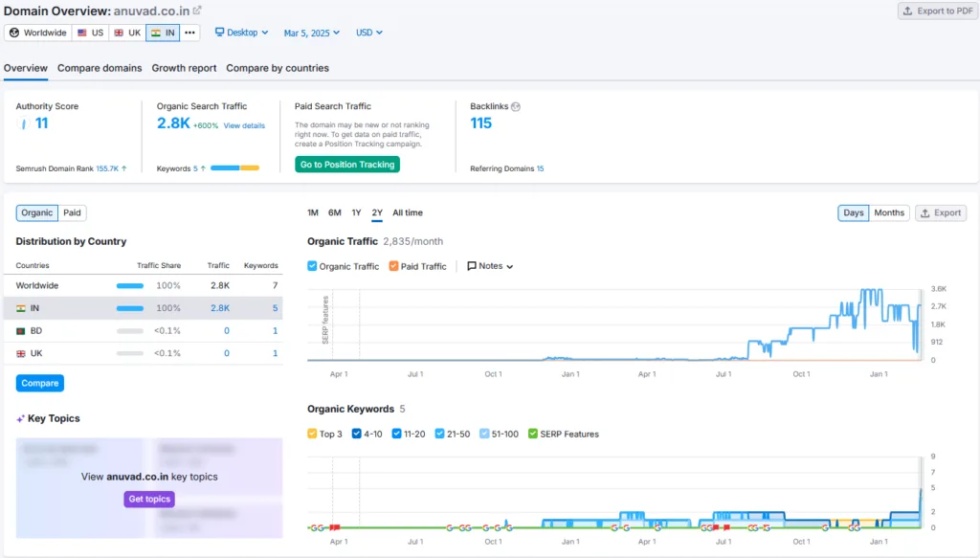980x558 pixels.
Task: Select the UK flag database
Action: pos(127,33)
